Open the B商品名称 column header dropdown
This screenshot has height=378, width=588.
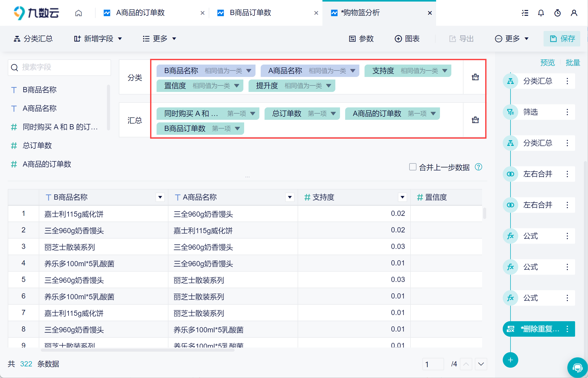(160, 197)
